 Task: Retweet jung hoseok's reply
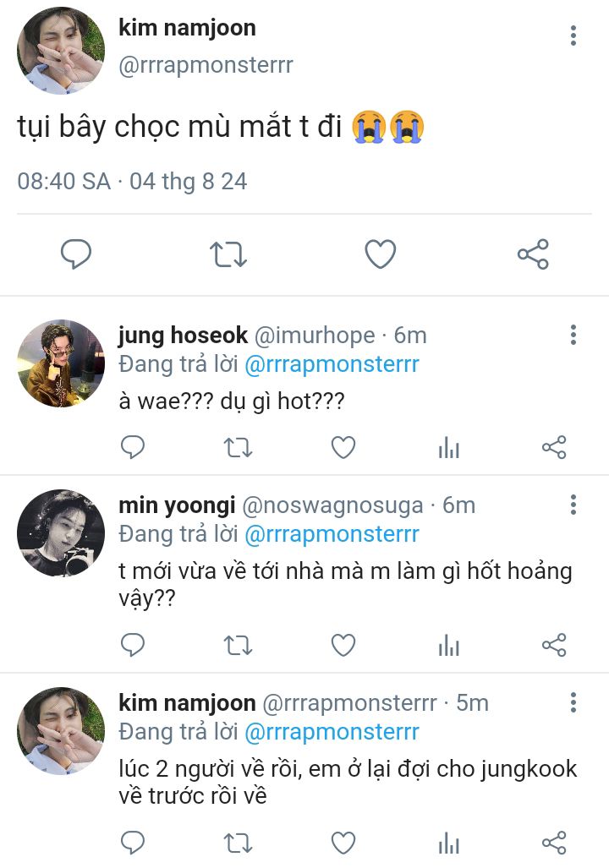pos(238,447)
